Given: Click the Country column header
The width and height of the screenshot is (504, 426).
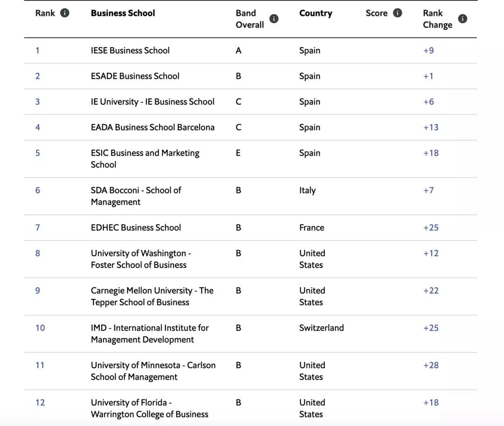Looking at the screenshot, I should [315, 13].
